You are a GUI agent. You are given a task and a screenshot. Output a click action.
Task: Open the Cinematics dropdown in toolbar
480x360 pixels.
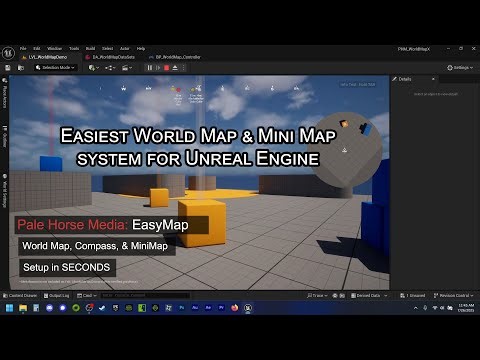pyautogui.click(x=126, y=68)
